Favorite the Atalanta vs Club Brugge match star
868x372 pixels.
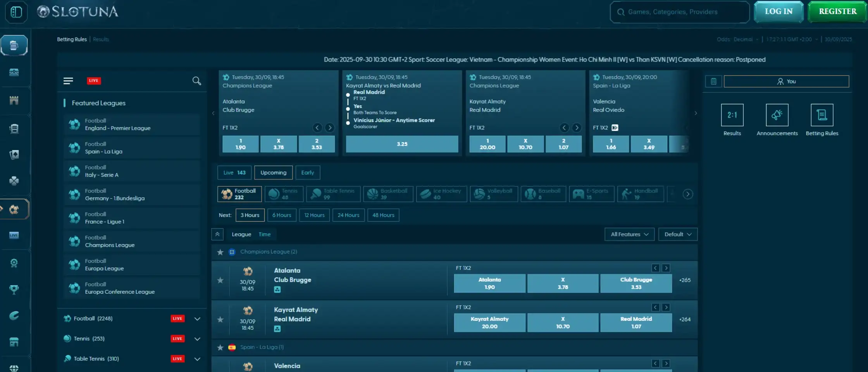click(220, 280)
